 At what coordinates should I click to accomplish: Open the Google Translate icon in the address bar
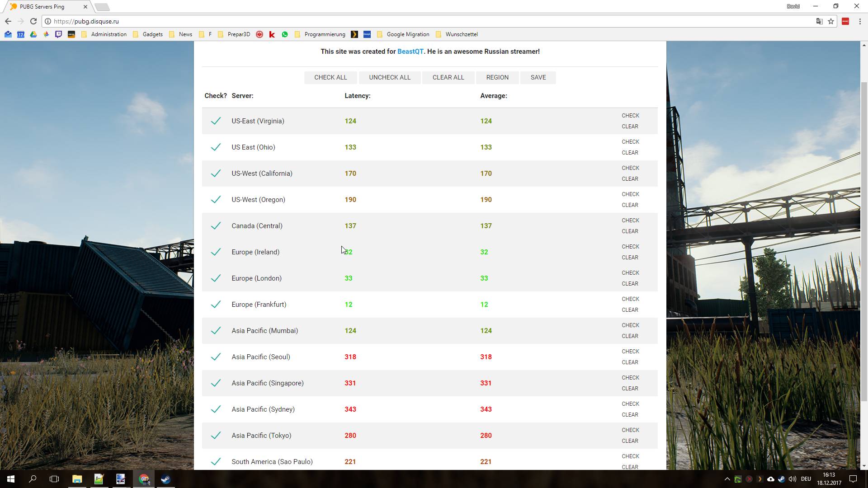click(819, 21)
